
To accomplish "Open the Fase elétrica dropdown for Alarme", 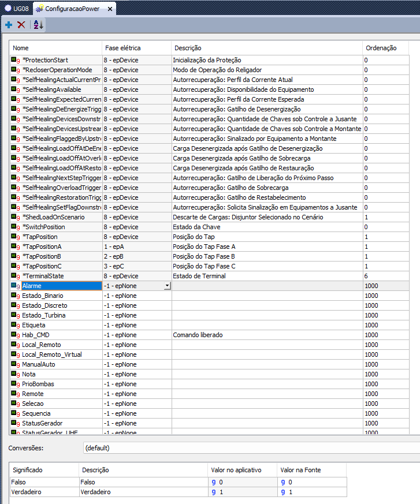I will (x=167, y=286).
